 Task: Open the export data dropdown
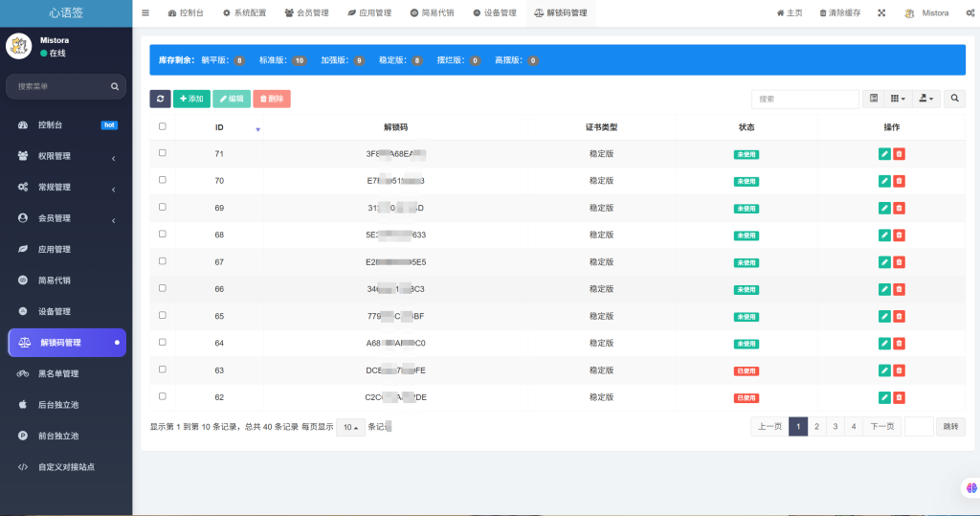[926, 99]
